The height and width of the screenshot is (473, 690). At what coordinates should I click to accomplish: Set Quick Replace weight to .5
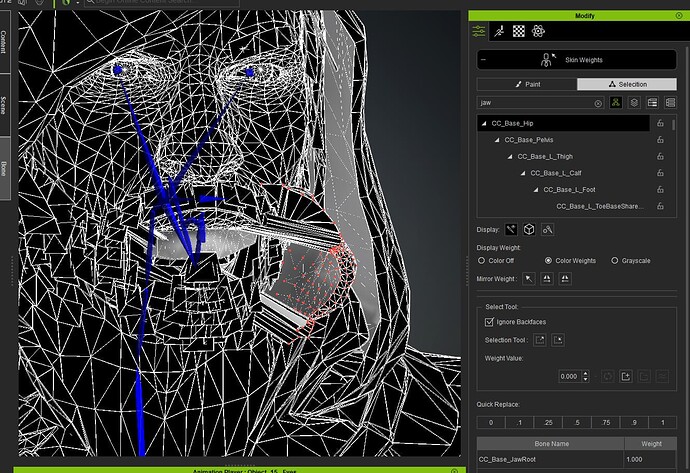[577, 423]
